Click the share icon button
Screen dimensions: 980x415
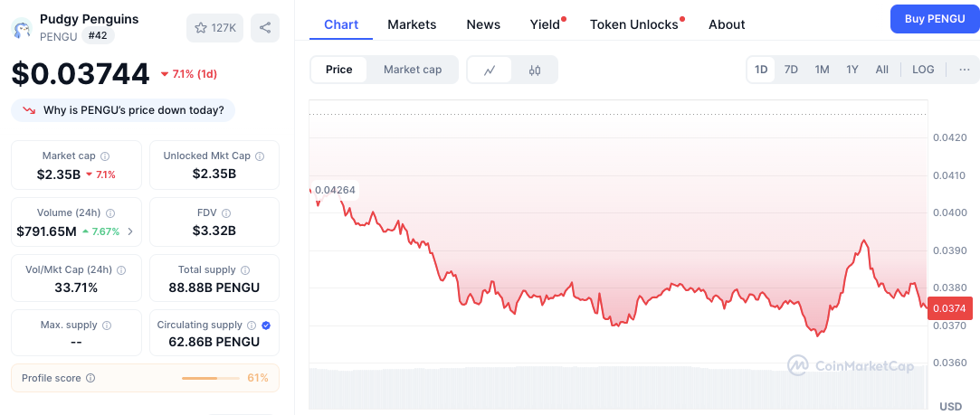pos(265,28)
